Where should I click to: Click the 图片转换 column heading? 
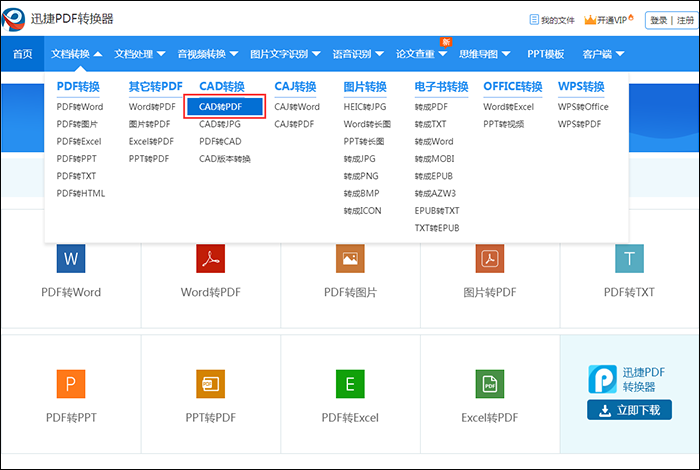[365, 86]
